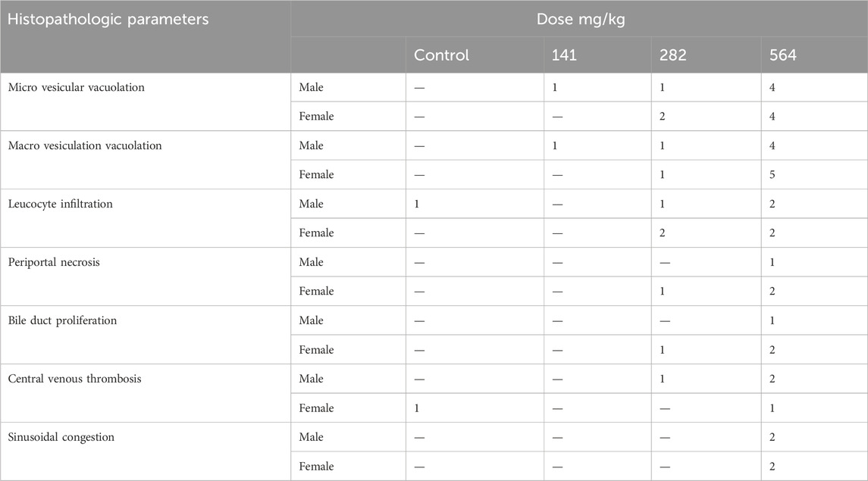The image size is (868, 481).
Task: Click 282 value 2 in Micro vesicular Female row
Action: point(662,116)
